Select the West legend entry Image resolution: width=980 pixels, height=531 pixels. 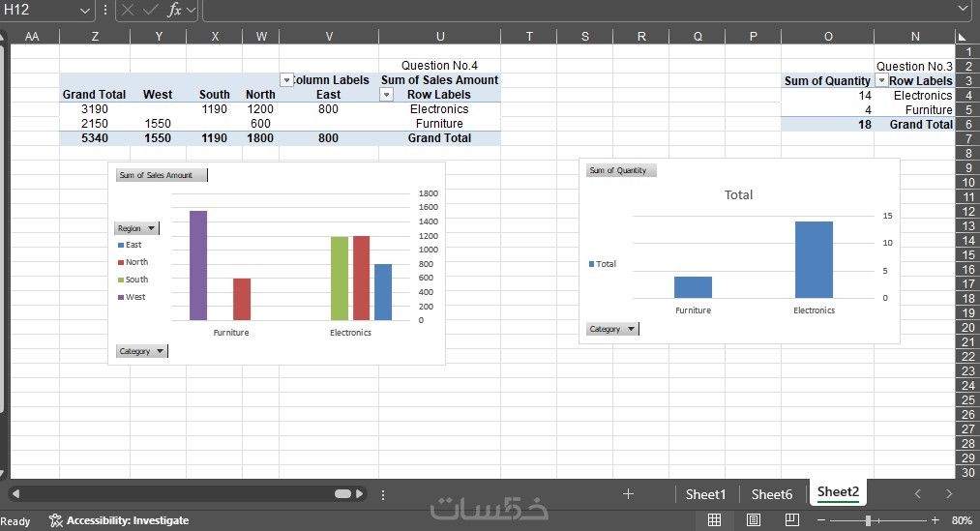coord(132,297)
